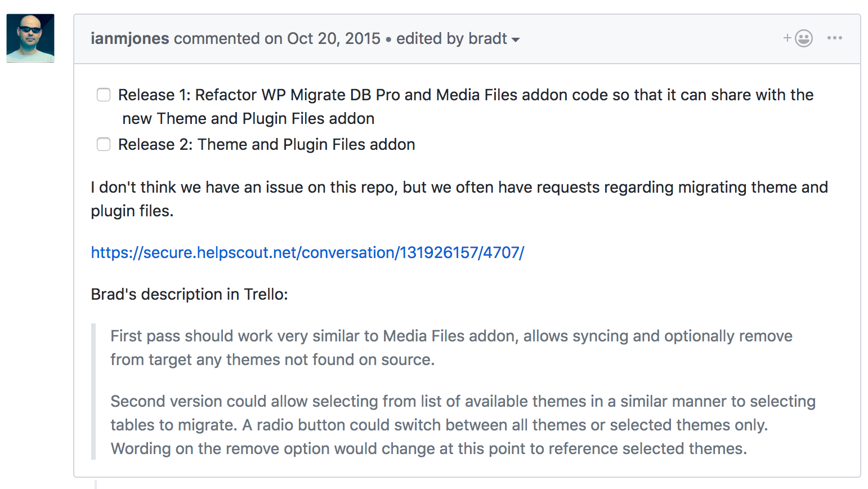Click the word 'commented' in comment header
Viewport: 868px width, 489px height.
(x=217, y=38)
